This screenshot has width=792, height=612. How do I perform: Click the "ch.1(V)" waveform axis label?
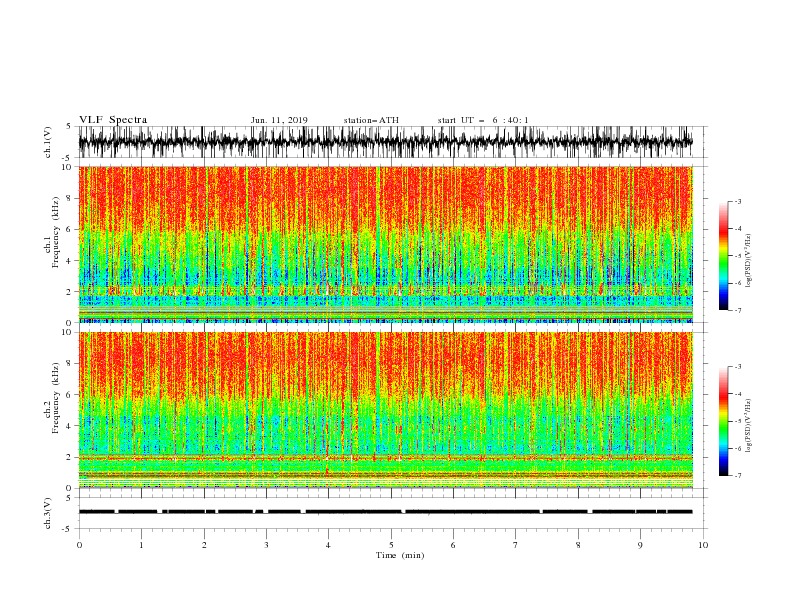48,142
